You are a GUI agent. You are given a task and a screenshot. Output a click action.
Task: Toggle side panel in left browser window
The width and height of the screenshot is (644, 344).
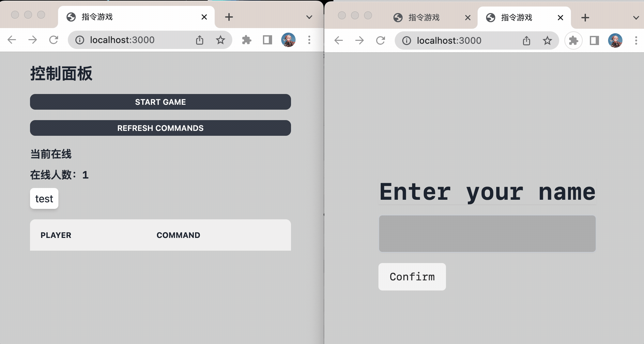point(267,40)
